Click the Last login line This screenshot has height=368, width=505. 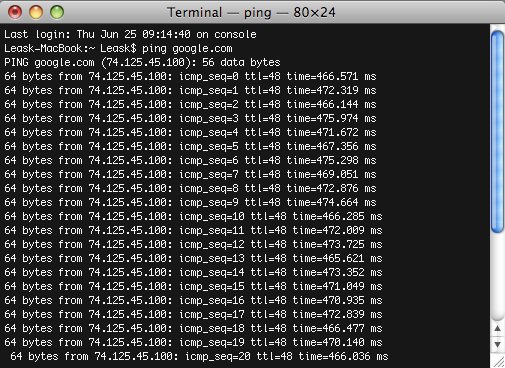click(130, 34)
